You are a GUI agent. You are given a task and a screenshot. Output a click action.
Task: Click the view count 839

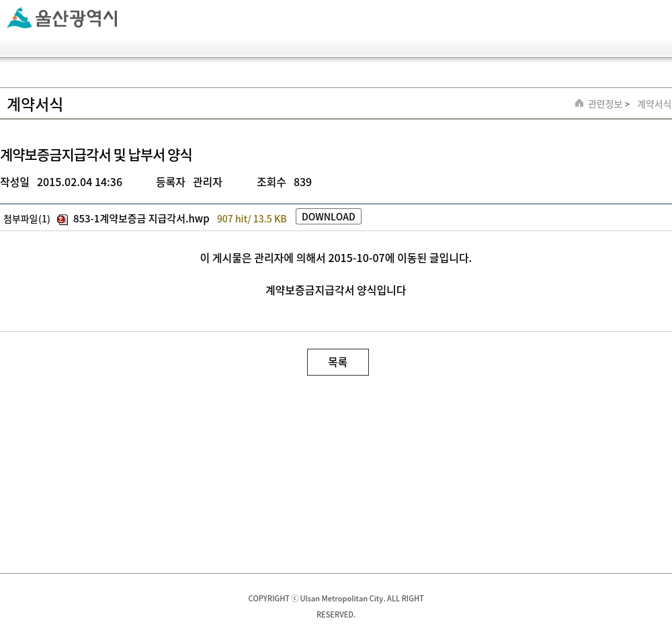click(x=302, y=183)
